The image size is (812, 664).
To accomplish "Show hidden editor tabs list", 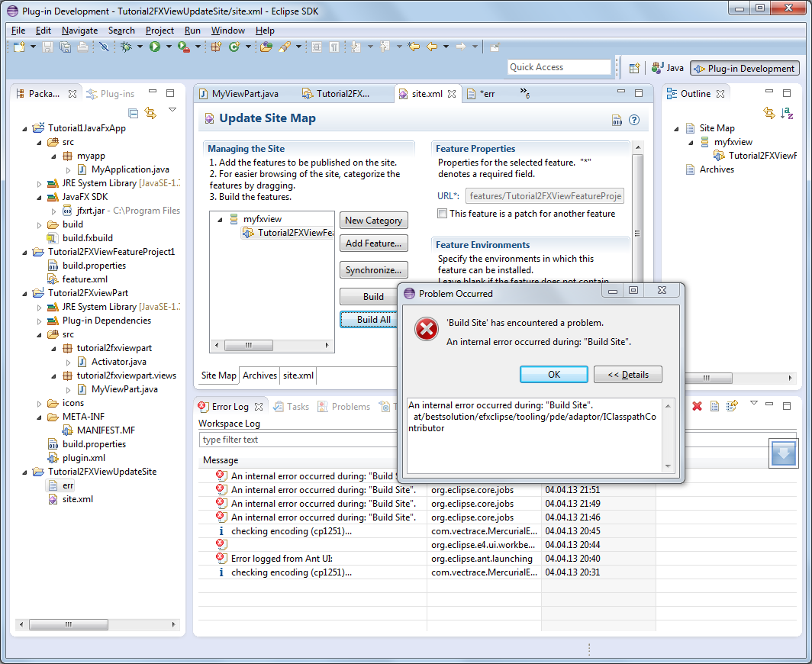I will [x=524, y=93].
